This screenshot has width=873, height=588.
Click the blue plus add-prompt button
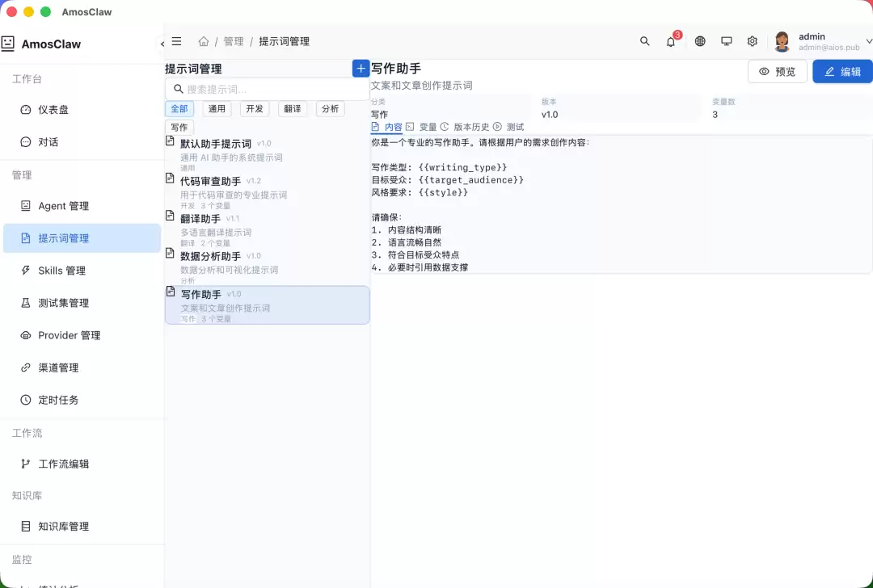[x=361, y=69]
